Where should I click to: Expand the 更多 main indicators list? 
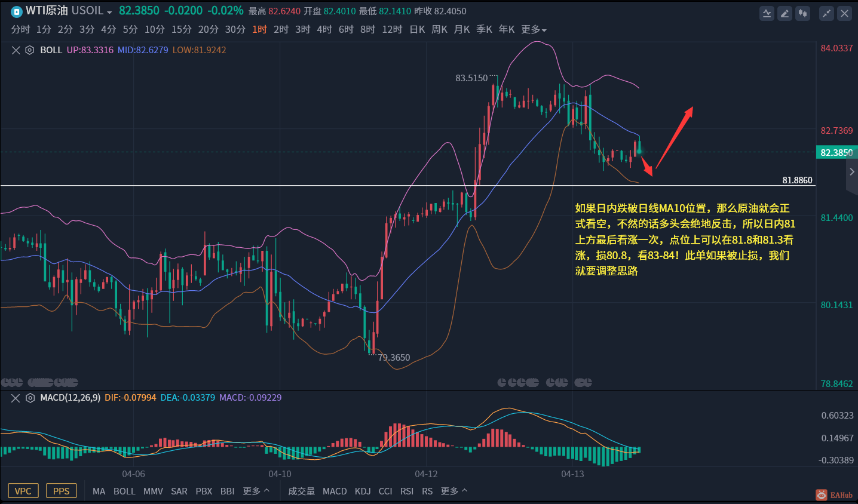256,491
